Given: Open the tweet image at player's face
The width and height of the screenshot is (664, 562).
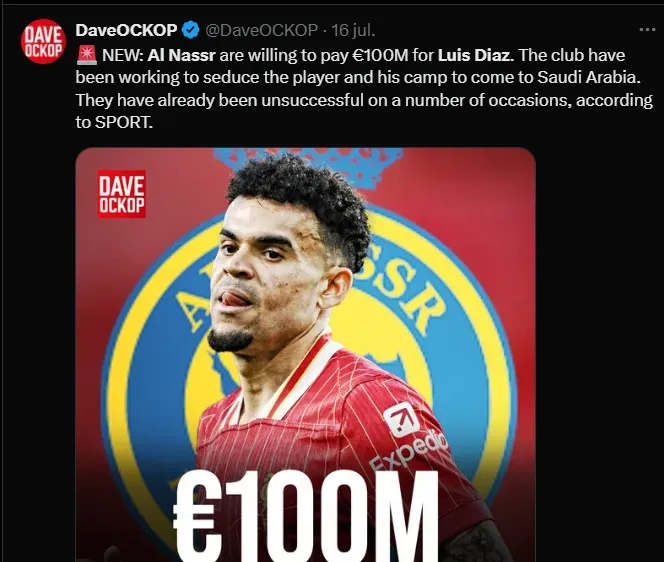Looking at the screenshot, I should coord(271,263).
